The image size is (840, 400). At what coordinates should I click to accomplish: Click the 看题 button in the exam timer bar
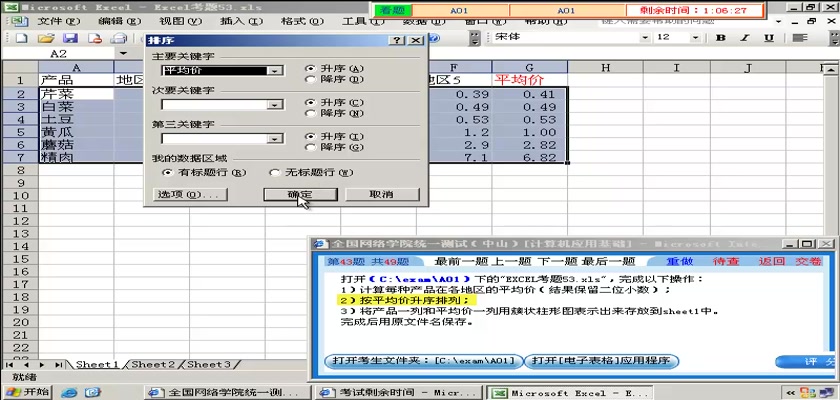tap(393, 10)
